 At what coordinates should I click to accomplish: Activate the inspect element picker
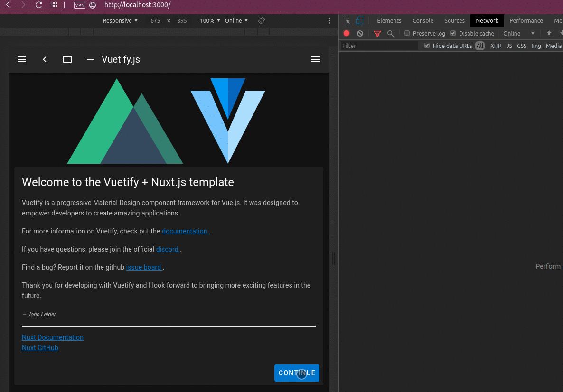pos(347,21)
